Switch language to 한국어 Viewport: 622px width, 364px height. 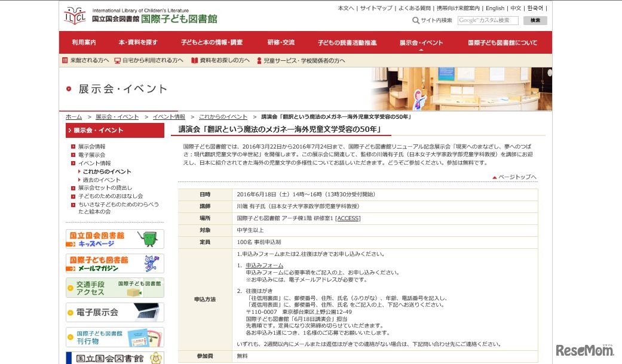(x=535, y=8)
